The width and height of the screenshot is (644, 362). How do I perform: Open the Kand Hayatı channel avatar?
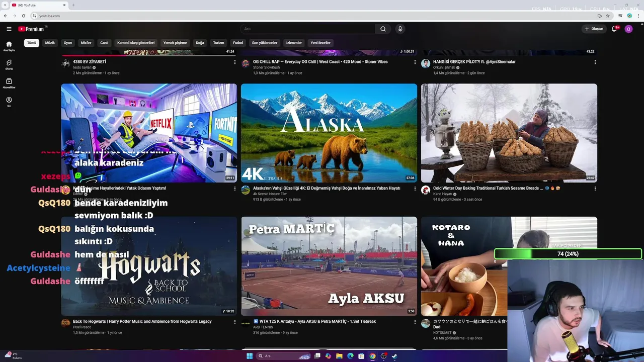pyautogui.click(x=426, y=190)
